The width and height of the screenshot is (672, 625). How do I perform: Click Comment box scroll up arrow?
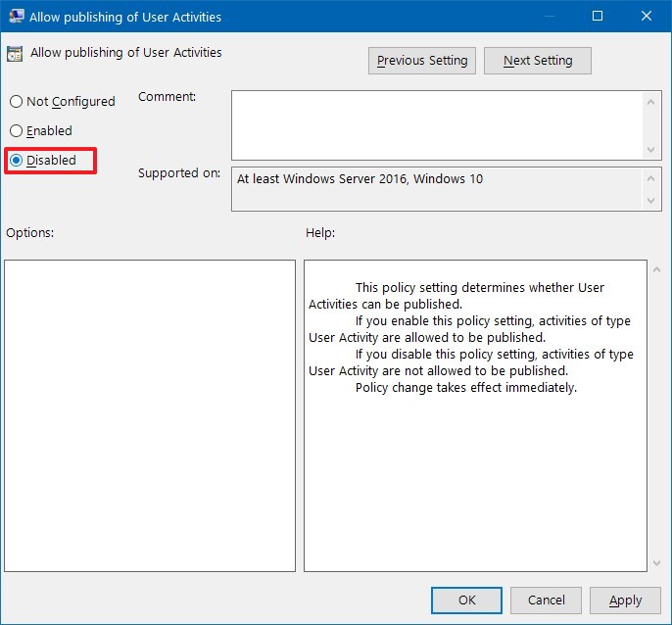651,102
